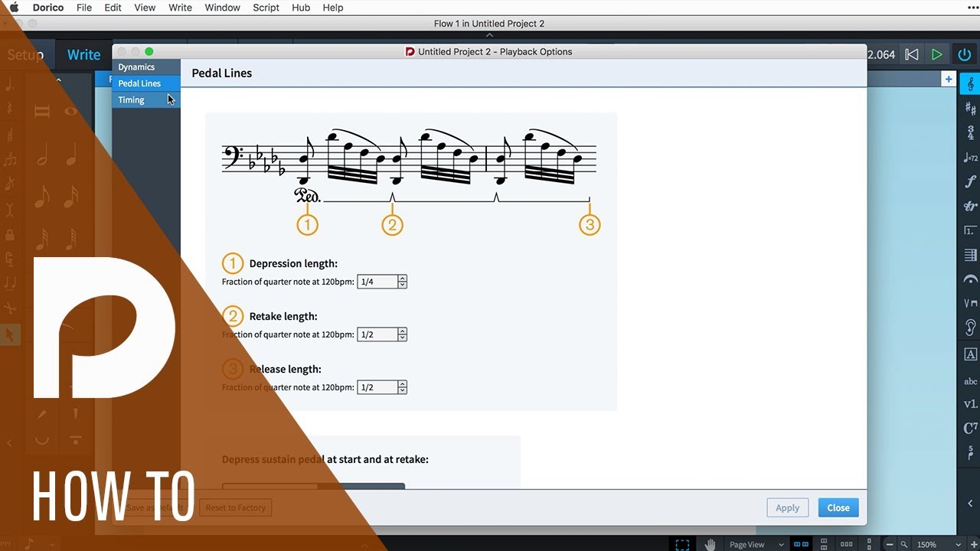Click the Apply button
980x551 pixels.
[x=787, y=507]
